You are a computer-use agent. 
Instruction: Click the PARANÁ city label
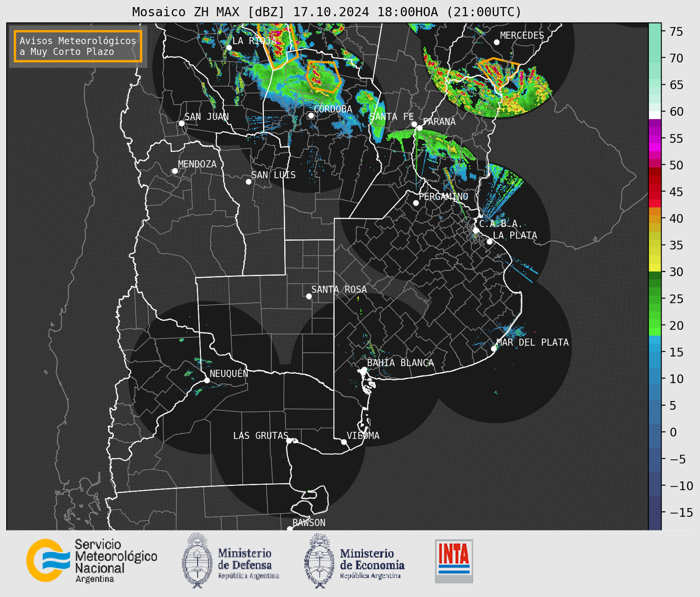pos(439,122)
